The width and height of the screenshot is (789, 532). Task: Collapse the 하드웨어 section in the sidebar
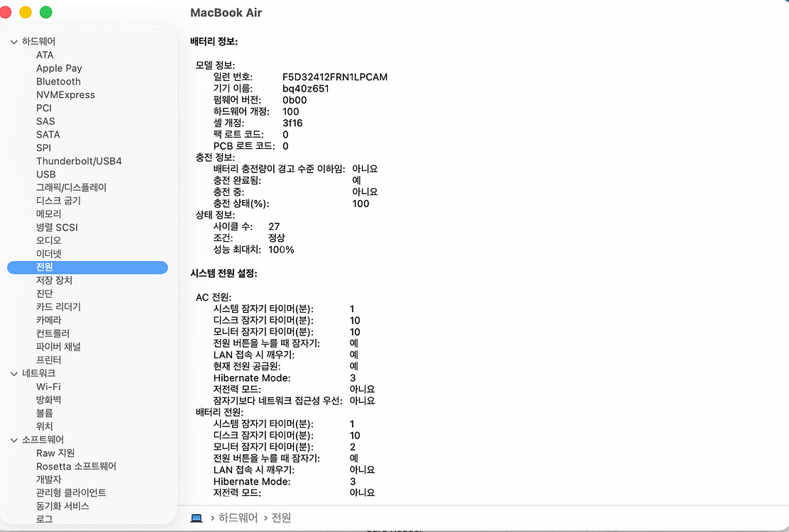click(x=14, y=41)
